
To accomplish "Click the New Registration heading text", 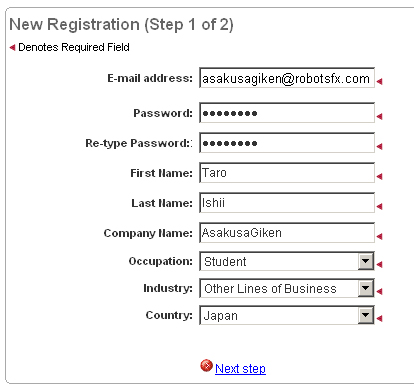I will tap(121, 25).
